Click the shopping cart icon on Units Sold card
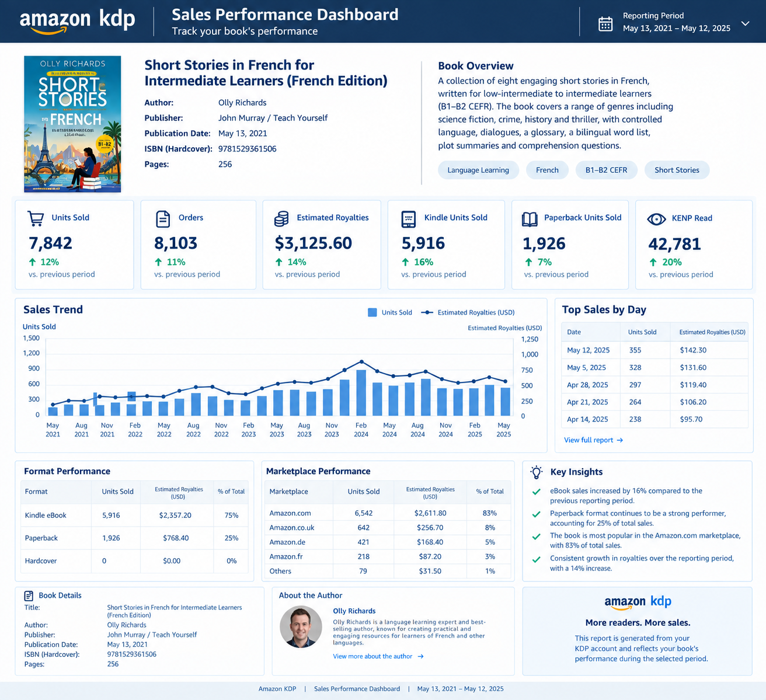 [x=36, y=218]
